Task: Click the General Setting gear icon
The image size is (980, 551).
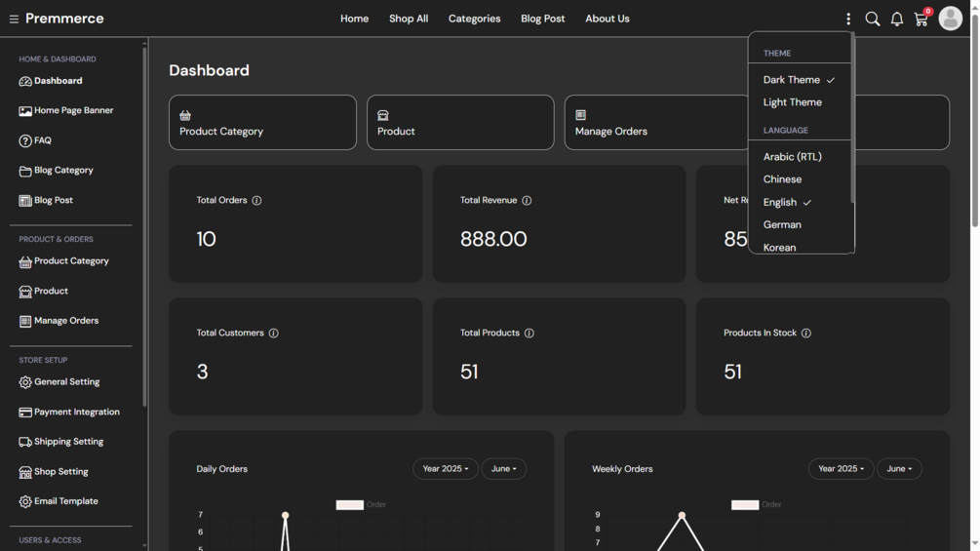Action: click(x=25, y=382)
